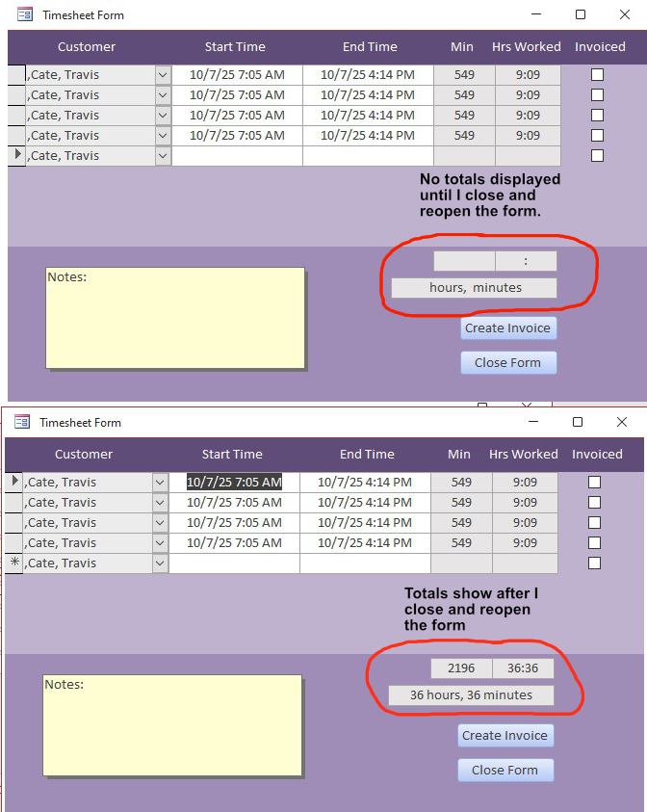Open Customer dropdown arrow in fourth row, lower window
This screenshot has width=647, height=812.
click(x=160, y=542)
